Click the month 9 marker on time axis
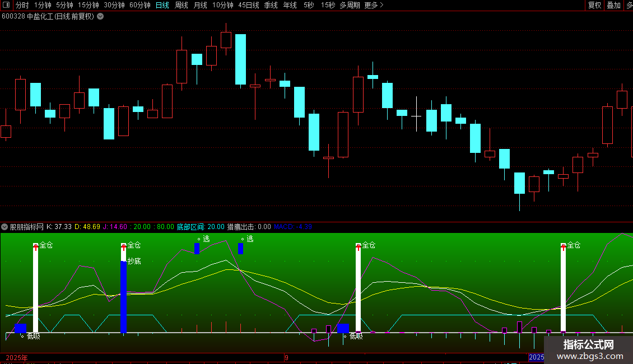Screen dimensions: 633x364 (286, 357)
